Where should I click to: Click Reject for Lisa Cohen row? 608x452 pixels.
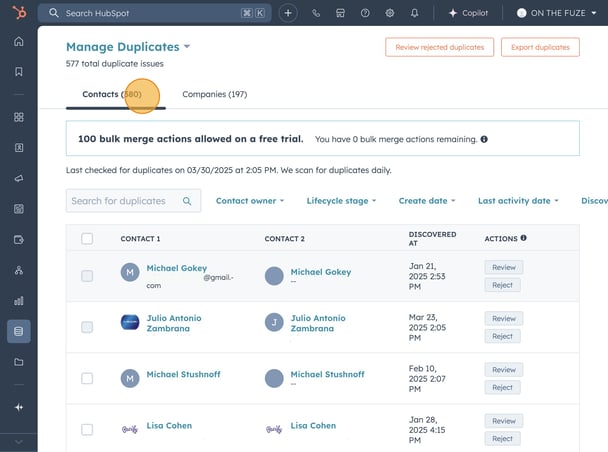tap(502, 439)
